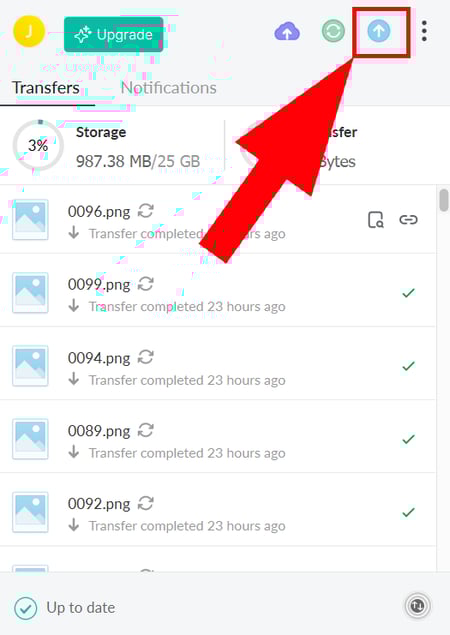Viewport: 450px width, 635px height.
Task: Click the blue upload arrow icon
Action: pyautogui.click(x=379, y=31)
